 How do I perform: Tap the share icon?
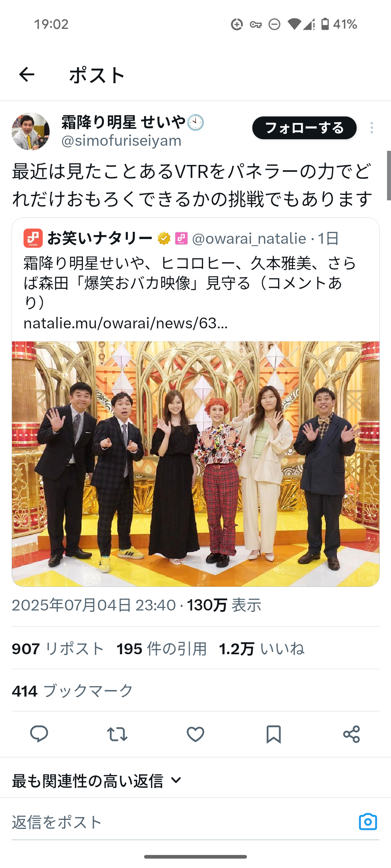(352, 734)
